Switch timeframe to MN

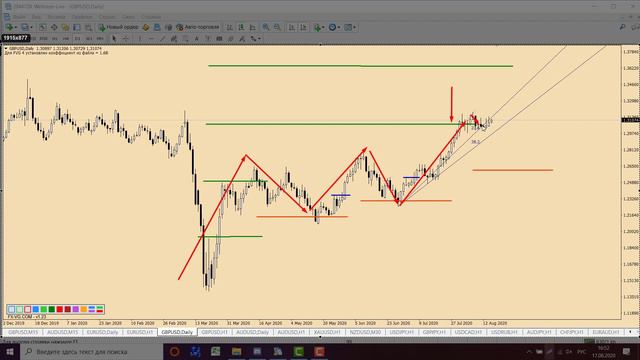pyautogui.click(x=100, y=38)
